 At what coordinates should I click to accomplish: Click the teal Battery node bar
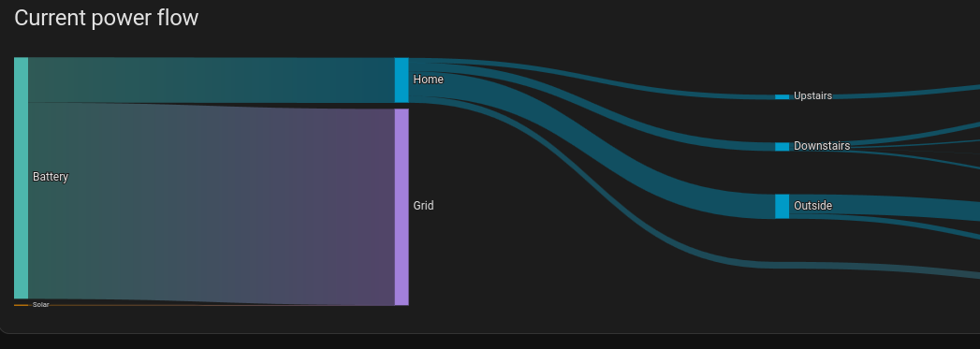pyautogui.click(x=21, y=178)
